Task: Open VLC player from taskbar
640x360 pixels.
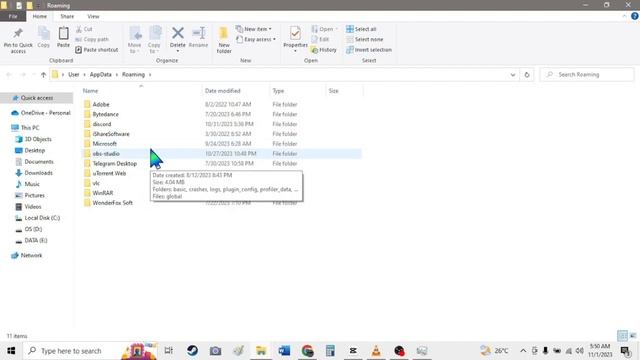Action: 376,351
